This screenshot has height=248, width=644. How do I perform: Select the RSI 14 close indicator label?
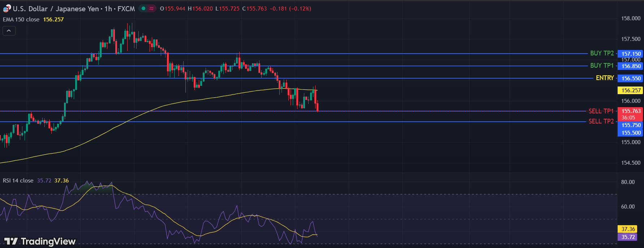click(x=18, y=181)
